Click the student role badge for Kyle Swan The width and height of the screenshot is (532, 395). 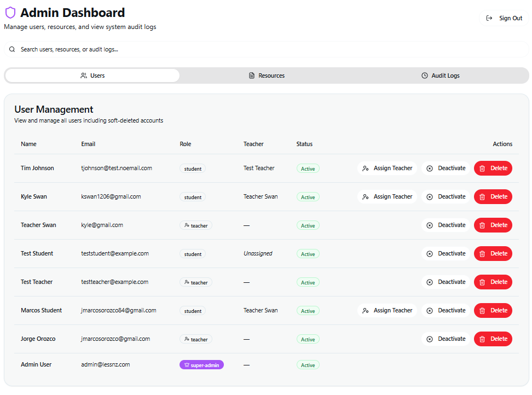click(192, 196)
